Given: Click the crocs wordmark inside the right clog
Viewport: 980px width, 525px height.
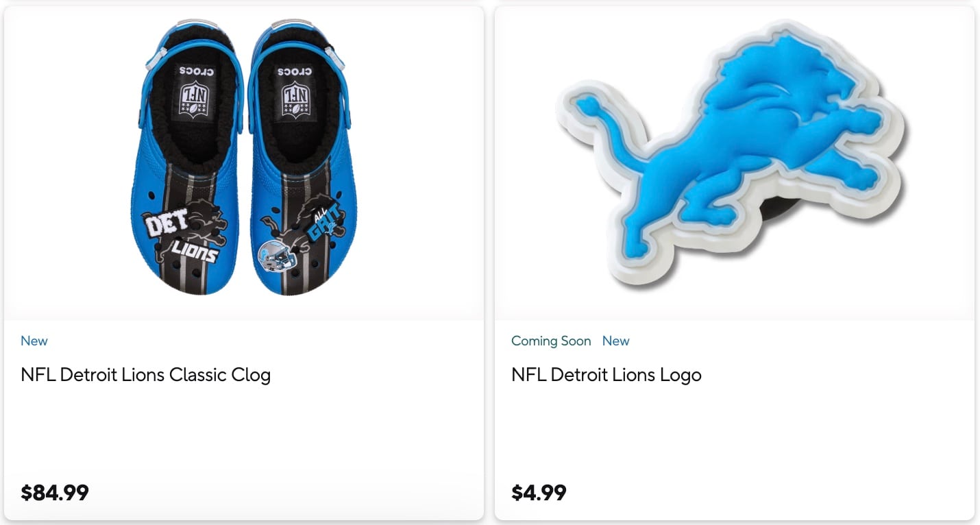Looking at the screenshot, I should [295, 71].
